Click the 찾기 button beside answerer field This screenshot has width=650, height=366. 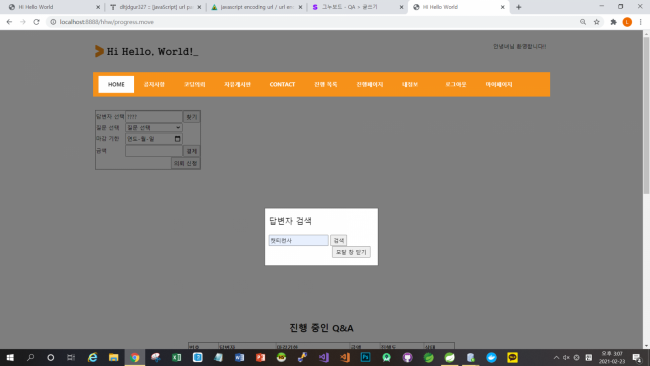192,117
